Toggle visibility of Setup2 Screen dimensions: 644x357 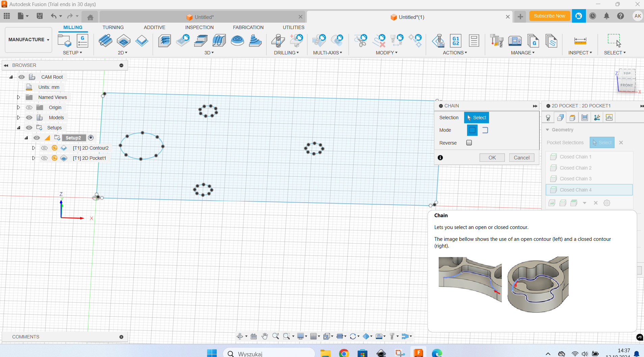pyautogui.click(x=37, y=138)
